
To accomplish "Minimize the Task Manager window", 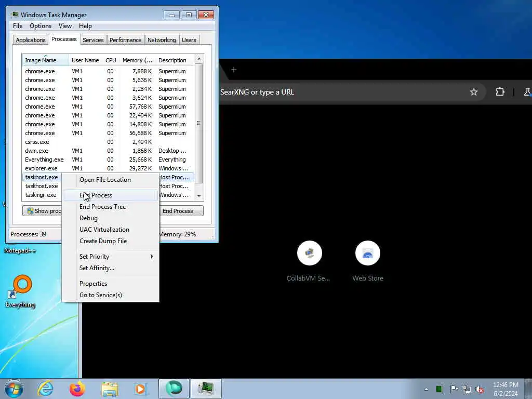I will click(x=171, y=15).
